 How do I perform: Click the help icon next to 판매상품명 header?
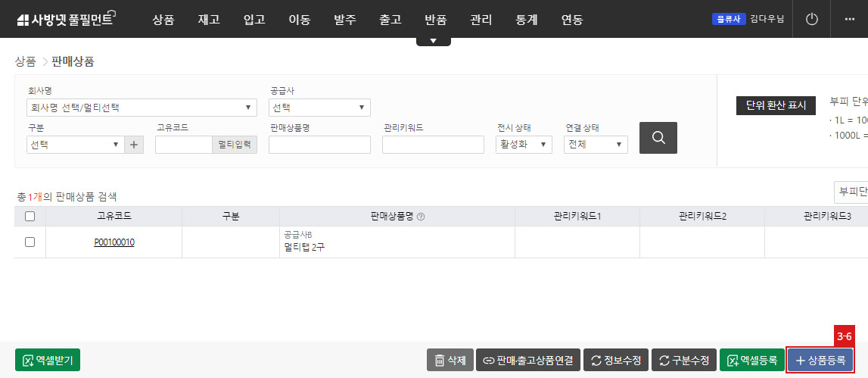click(x=421, y=217)
